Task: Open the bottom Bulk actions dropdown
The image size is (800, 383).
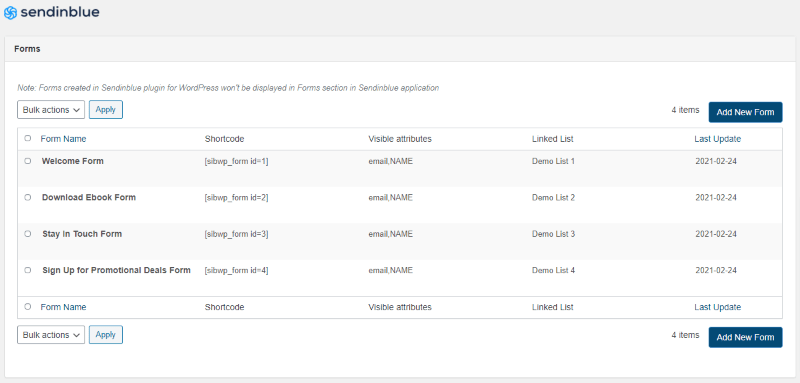Action: coord(51,335)
